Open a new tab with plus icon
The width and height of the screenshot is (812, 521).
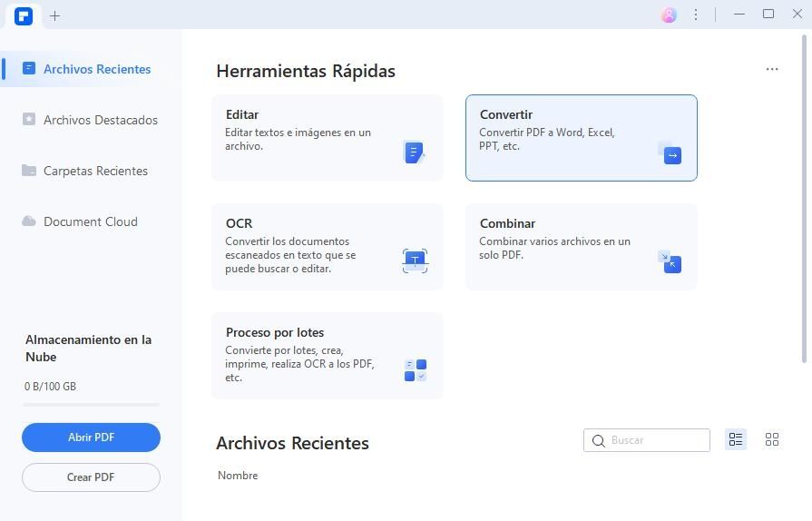pyautogui.click(x=55, y=15)
